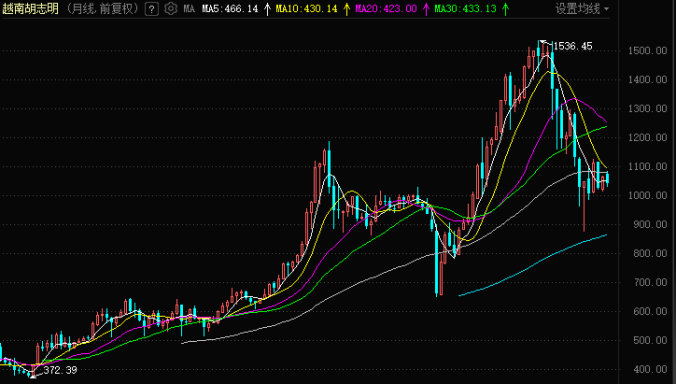The image size is (676, 384).
Task: Click the MA10:430.14 label
Action: (x=307, y=9)
